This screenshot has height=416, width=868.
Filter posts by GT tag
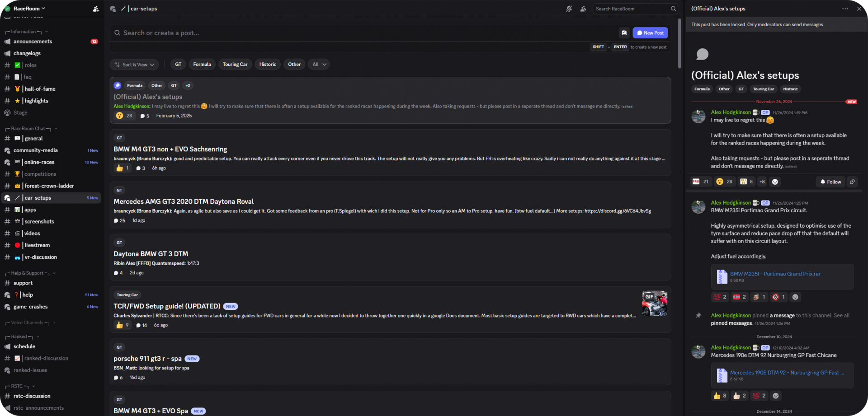[x=178, y=65]
